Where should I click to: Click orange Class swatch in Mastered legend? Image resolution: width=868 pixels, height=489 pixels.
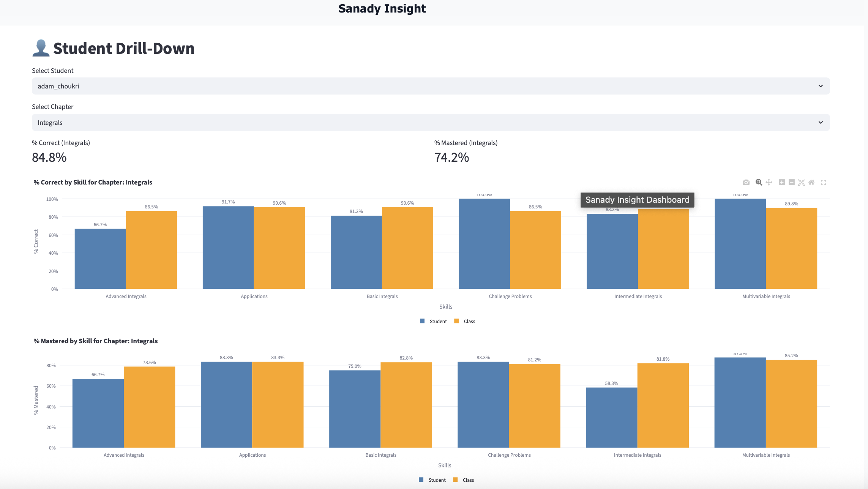[455, 480]
